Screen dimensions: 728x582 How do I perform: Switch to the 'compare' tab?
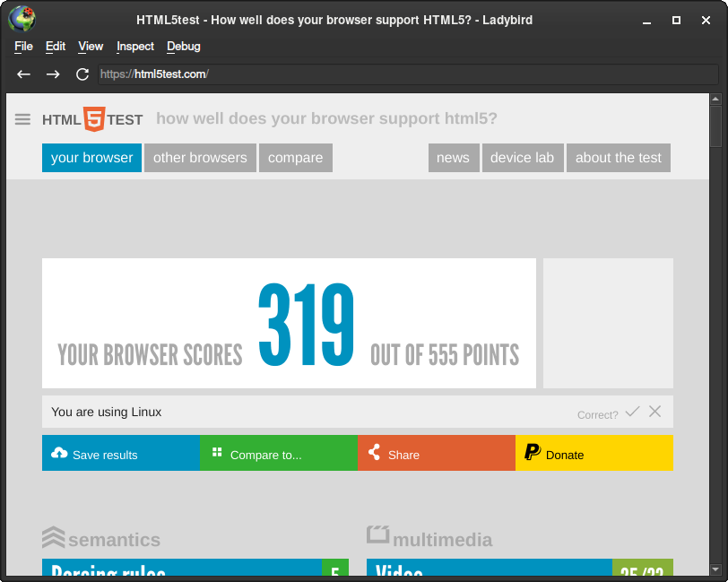[x=295, y=158]
